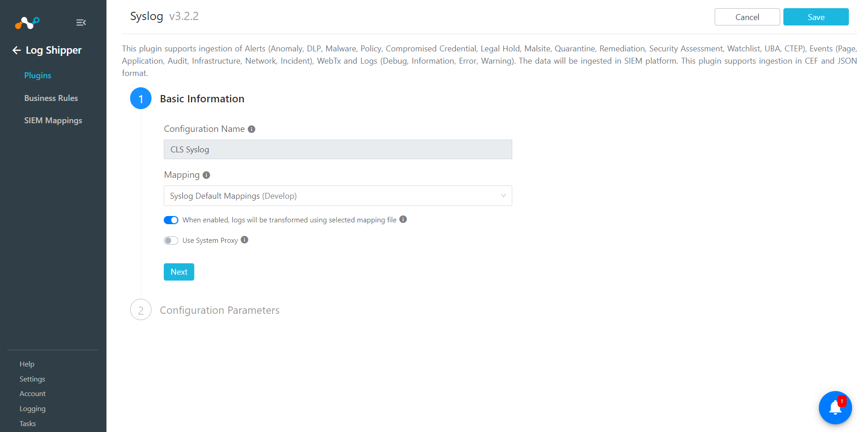Open Plugins in the sidebar
Image resolution: width=868 pixels, height=432 pixels.
[38, 75]
